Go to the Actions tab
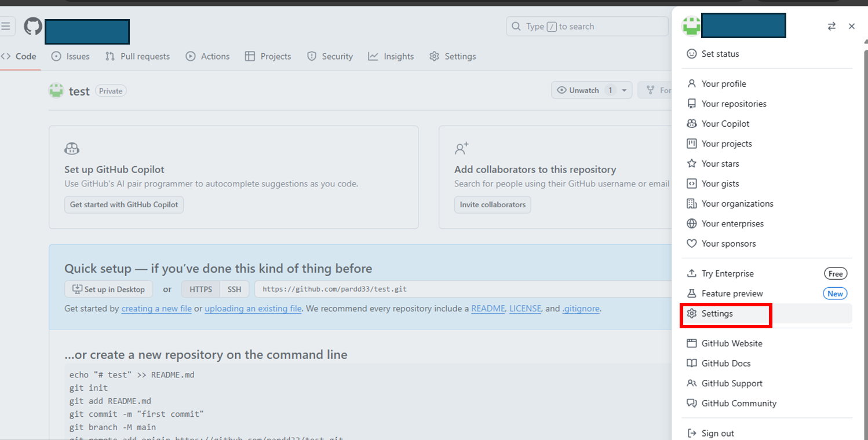 tap(207, 56)
